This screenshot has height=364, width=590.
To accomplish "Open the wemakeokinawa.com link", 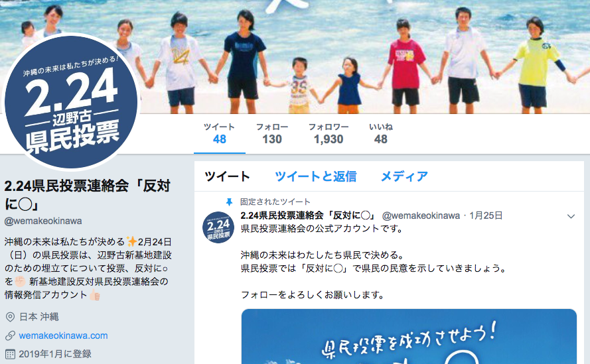I will tap(63, 335).
